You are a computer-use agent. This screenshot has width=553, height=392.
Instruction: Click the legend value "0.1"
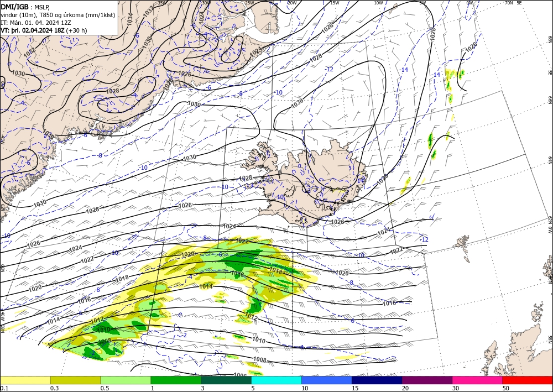coord(4,388)
